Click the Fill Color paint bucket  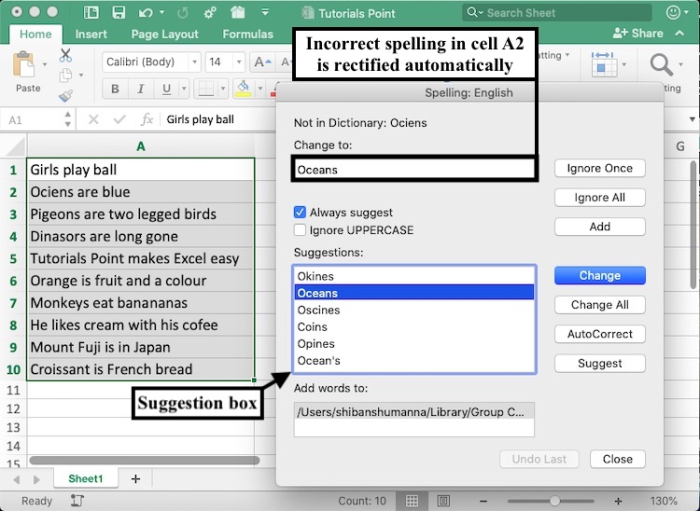pos(243,88)
